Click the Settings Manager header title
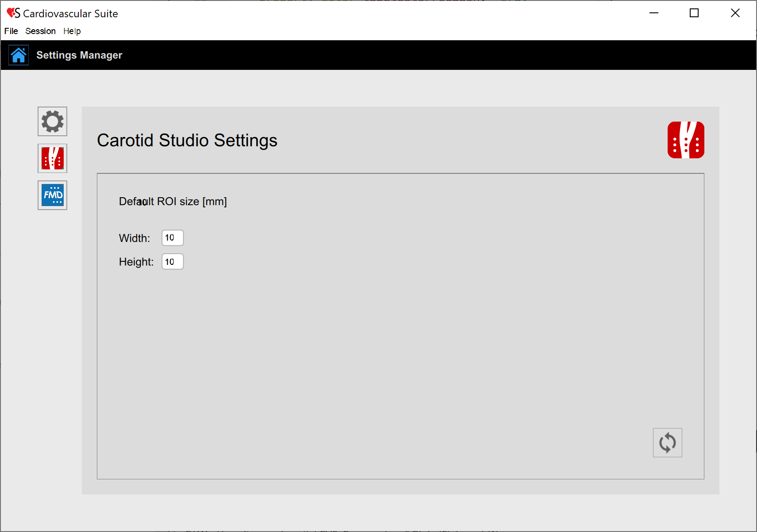 (79, 55)
